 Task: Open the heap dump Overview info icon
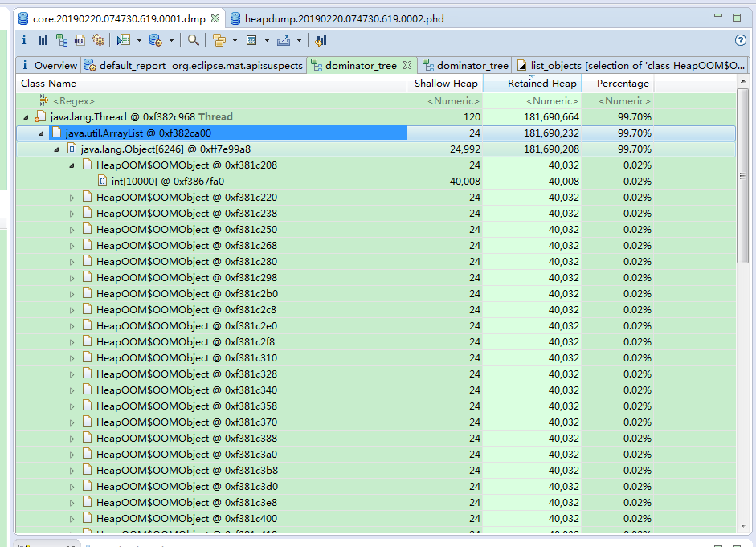(x=23, y=40)
